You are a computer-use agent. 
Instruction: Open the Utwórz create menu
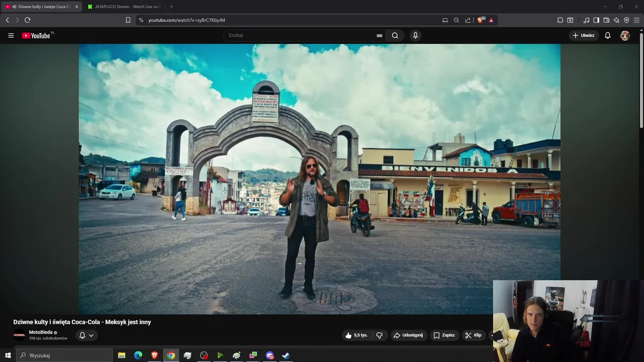[x=583, y=36]
